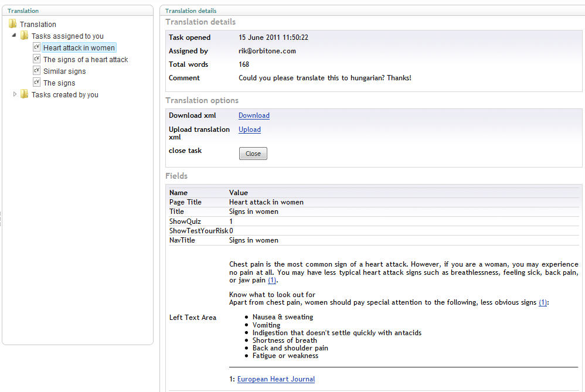585x392 pixels.
Task: Click footnote (1) after 'less obvious signs'
Action: coord(543,302)
